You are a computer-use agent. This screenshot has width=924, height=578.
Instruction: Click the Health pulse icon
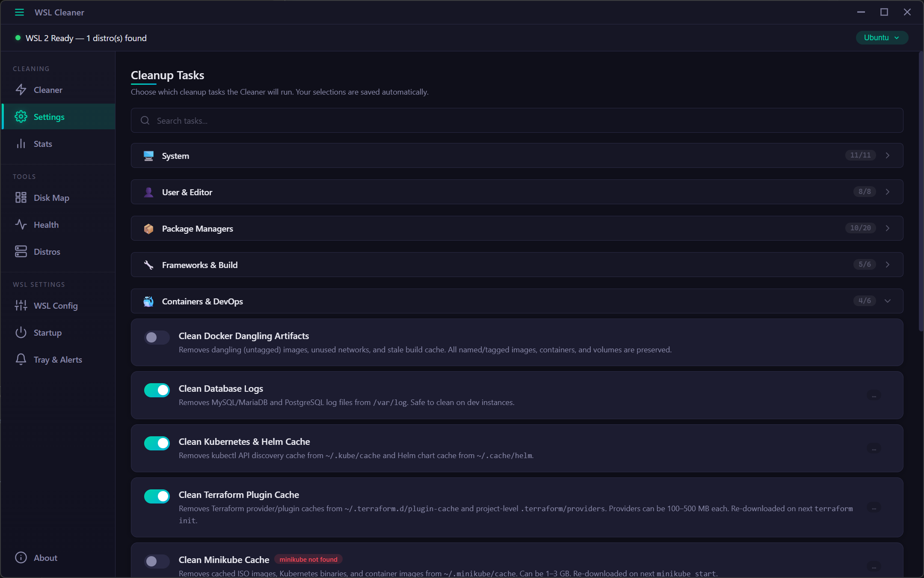click(x=21, y=225)
